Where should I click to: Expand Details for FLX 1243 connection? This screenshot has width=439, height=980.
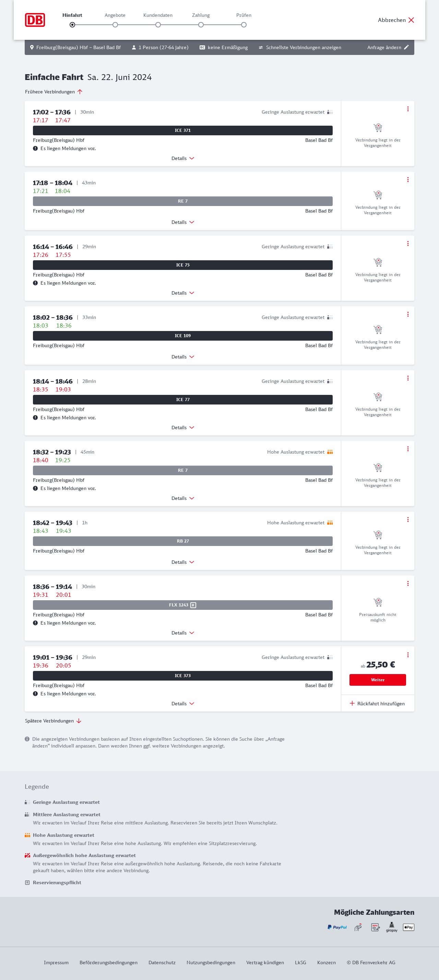[182, 633]
